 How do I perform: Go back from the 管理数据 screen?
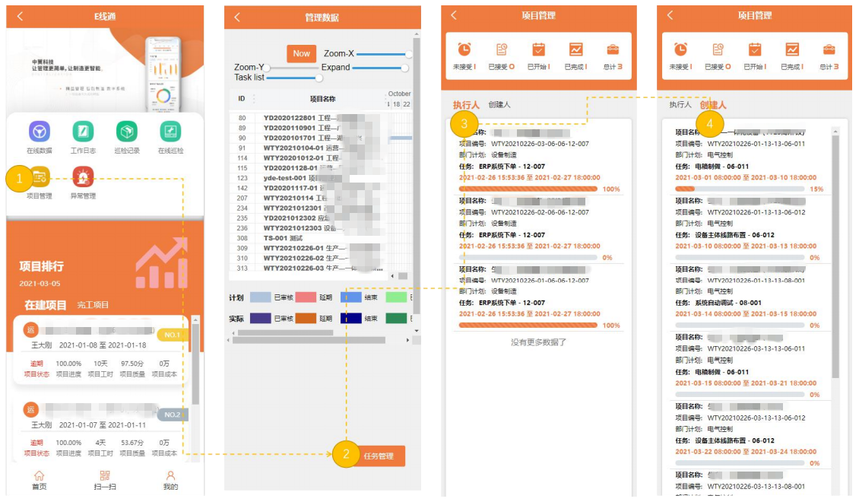[x=237, y=17]
